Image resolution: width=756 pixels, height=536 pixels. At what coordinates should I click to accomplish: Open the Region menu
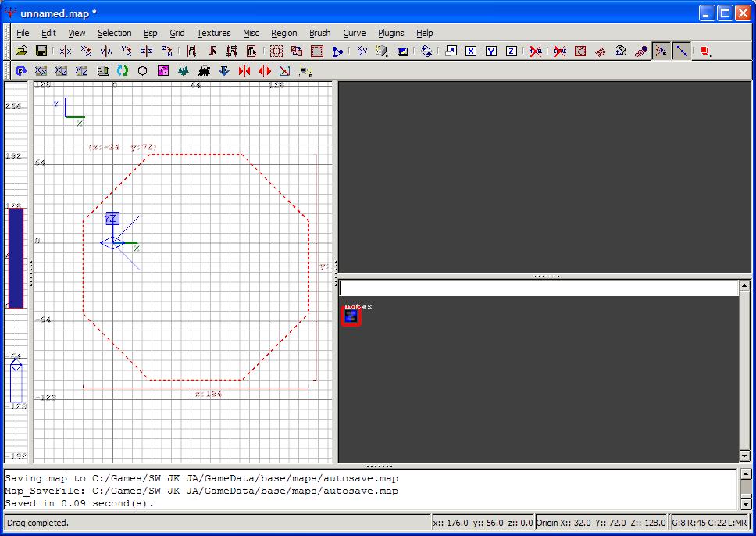[283, 33]
